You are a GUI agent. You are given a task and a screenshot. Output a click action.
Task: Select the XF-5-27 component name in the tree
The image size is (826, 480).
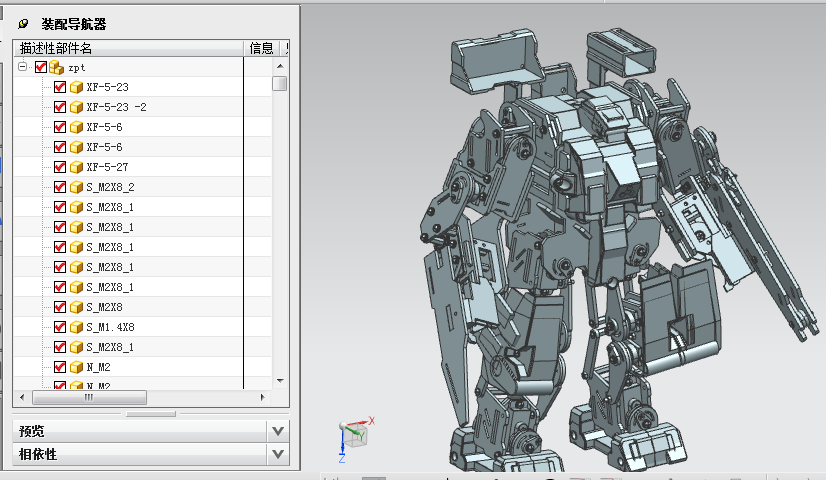[x=107, y=167]
